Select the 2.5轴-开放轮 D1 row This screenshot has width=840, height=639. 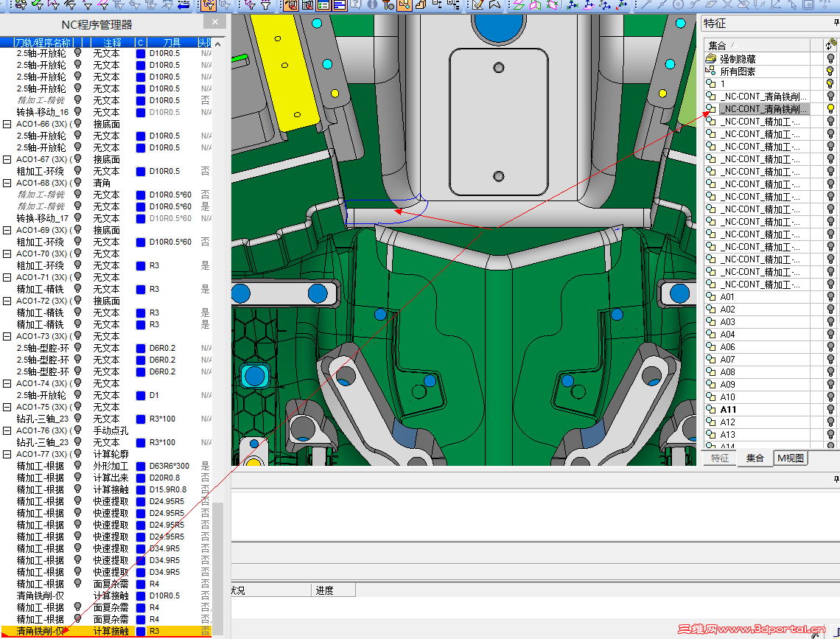pos(106,395)
